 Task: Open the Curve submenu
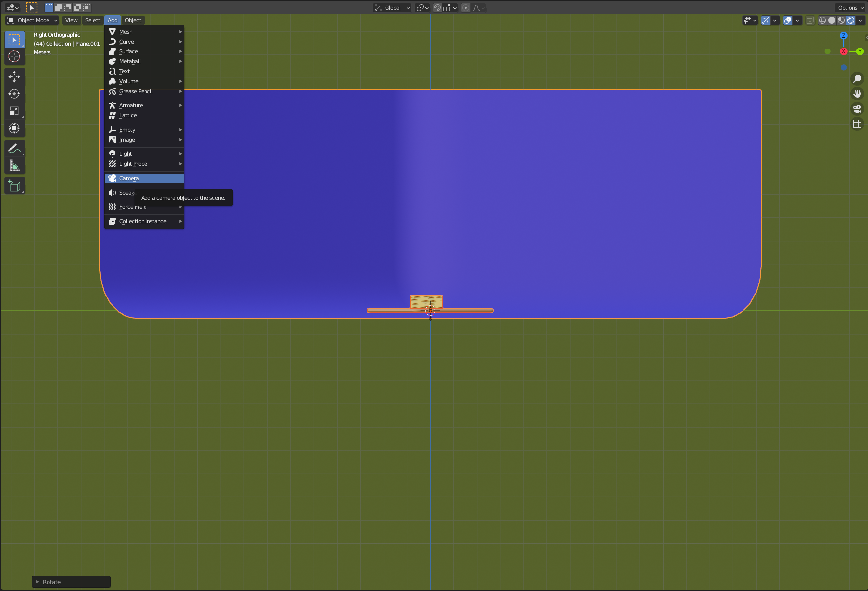pos(145,42)
